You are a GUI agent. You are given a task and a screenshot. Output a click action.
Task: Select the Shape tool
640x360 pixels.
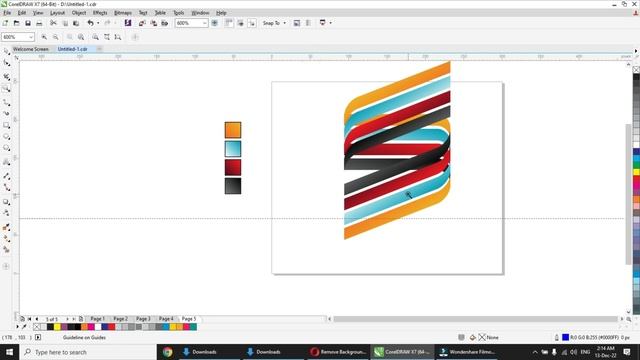[7, 63]
